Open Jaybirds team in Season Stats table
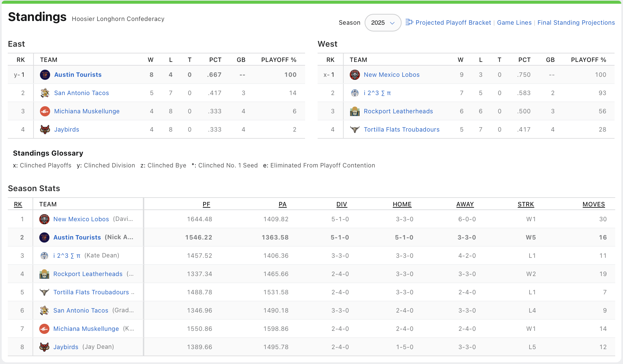623x364 pixels. pos(66,347)
